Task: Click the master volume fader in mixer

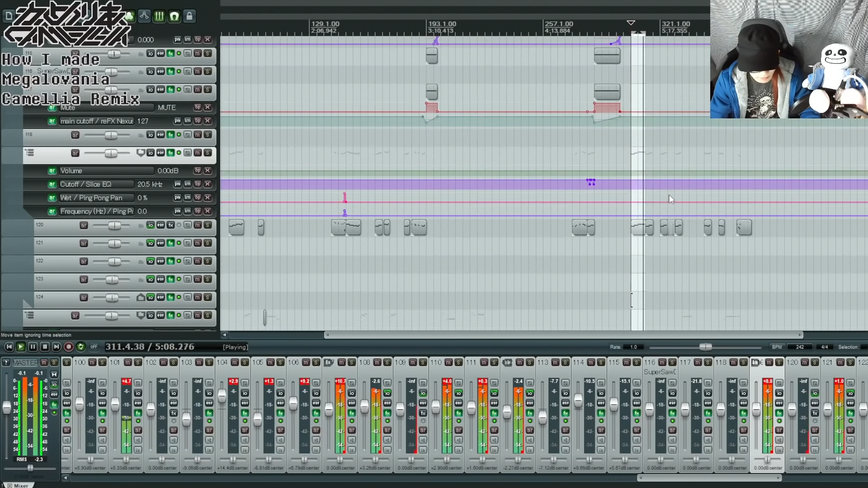Action: pos(6,407)
